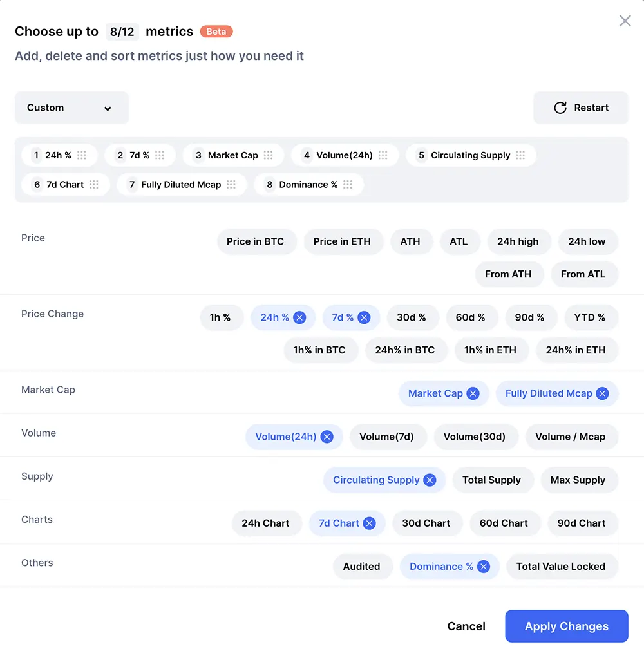Click the orange Beta badge
Viewport: 644px width, 649px height.
tap(216, 32)
